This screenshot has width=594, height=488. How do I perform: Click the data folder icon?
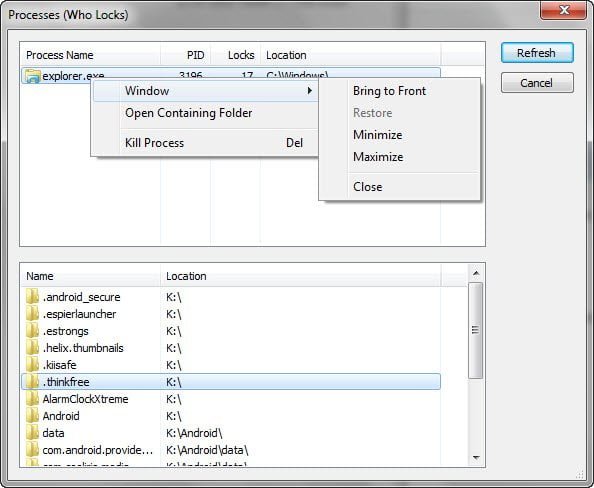pos(33,433)
